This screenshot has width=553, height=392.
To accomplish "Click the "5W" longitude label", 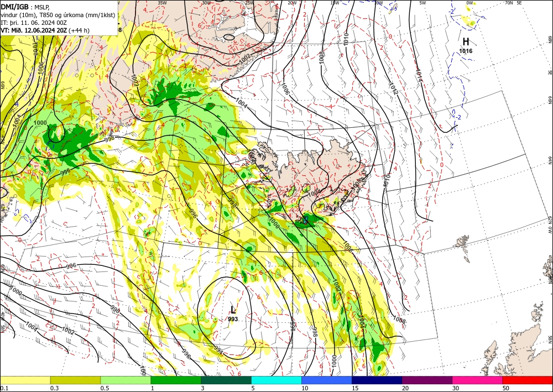I will click(422, 3).
